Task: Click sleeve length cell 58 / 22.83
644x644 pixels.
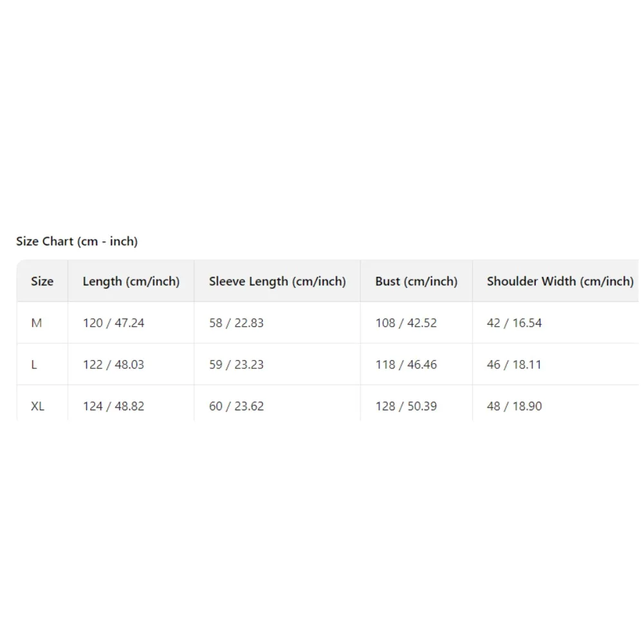Action: (236, 323)
